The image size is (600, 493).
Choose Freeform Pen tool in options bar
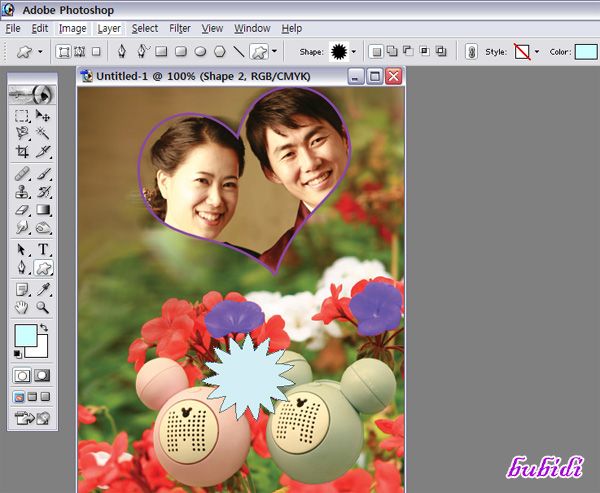pyautogui.click(x=142, y=51)
